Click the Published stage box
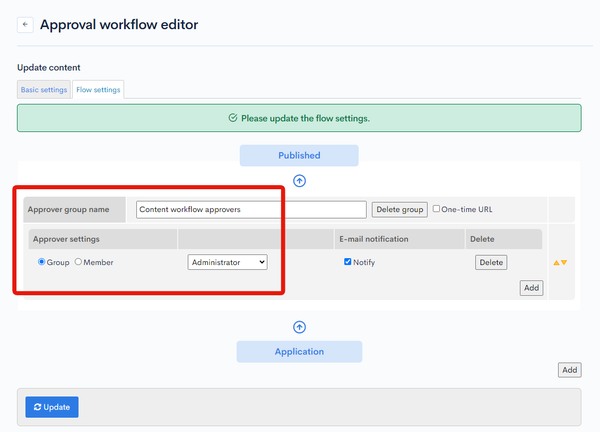Image resolution: width=600 pixels, height=432 pixels. [299, 155]
